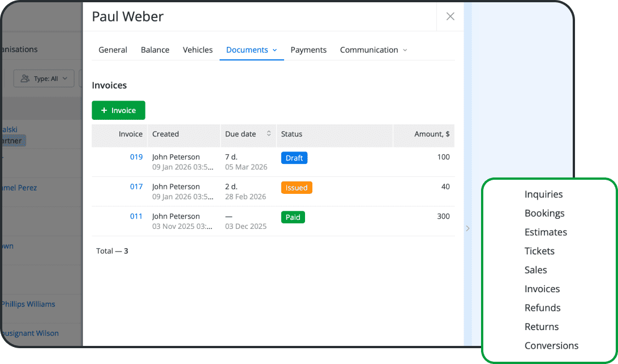The width and height of the screenshot is (618, 364).
Task: Choose Bookings from the documents menu
Action: click(x=544, y=213)
